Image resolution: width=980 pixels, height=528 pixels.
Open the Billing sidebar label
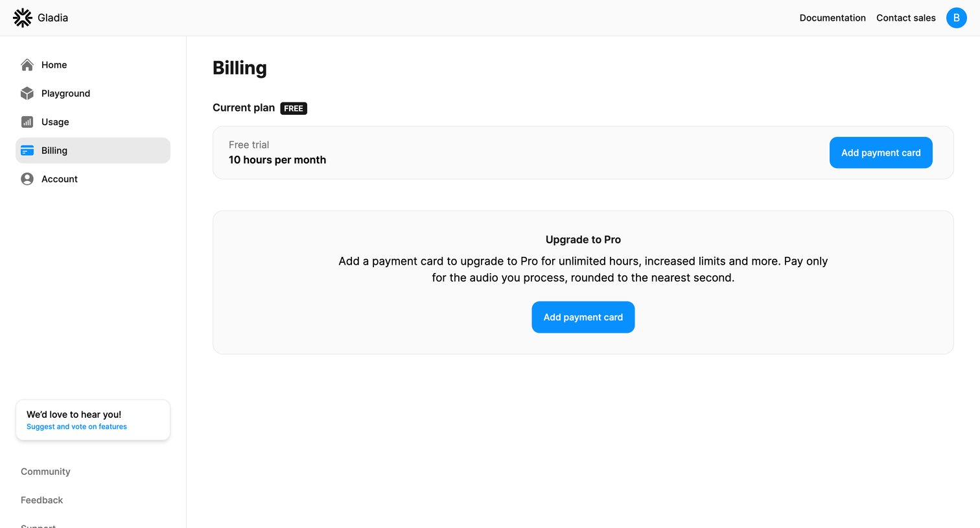(54, 150)
